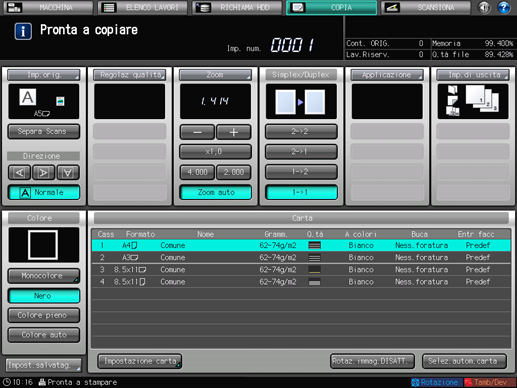Select 1->2 duplex mode
This screenshot has width=517, height=388.
[301, 172]
